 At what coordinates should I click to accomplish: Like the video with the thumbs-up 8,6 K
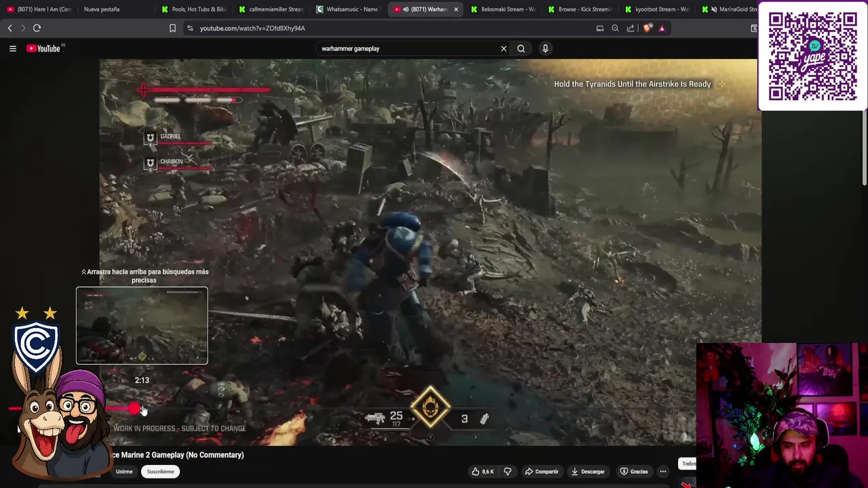click(482, 472)
